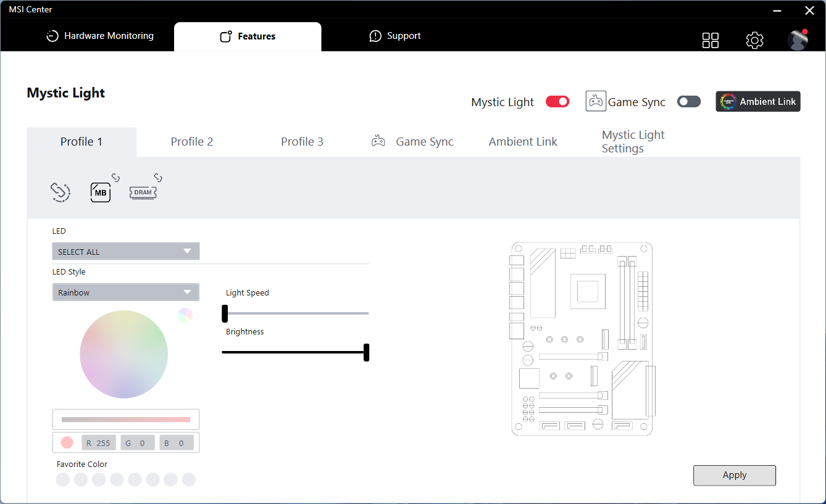826x504 pixels.
Task: Click the motherboard diagram preview
Action: tap(582, 339)
